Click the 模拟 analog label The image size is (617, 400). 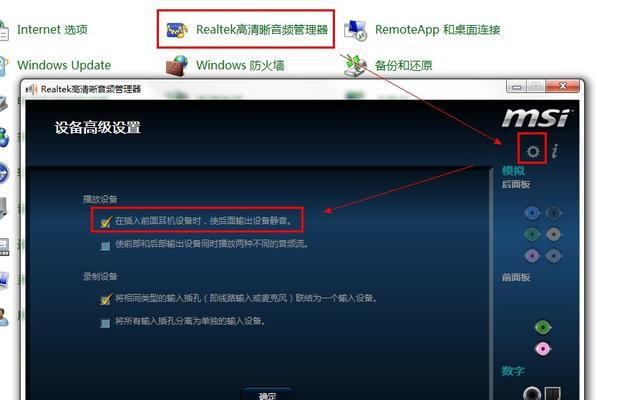[x=513, y=170]
